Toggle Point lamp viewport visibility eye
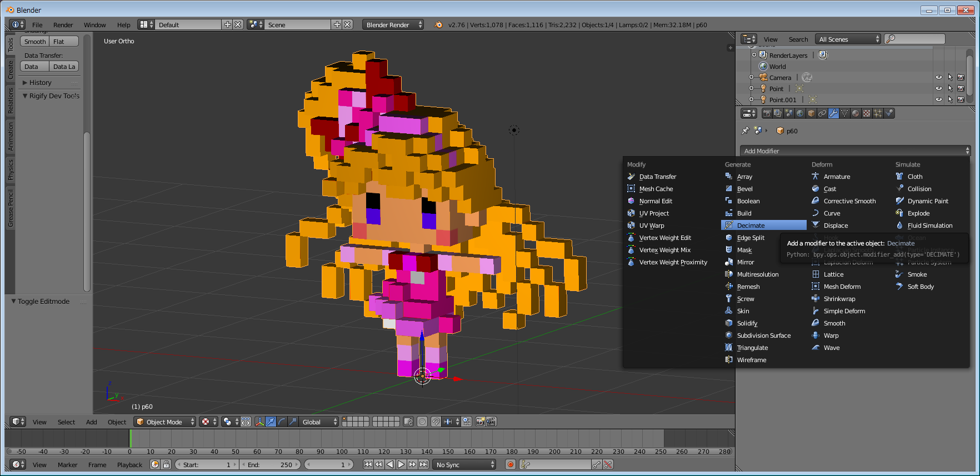The width and height of the screenshot is (980, 476). (x=938, y=88)
